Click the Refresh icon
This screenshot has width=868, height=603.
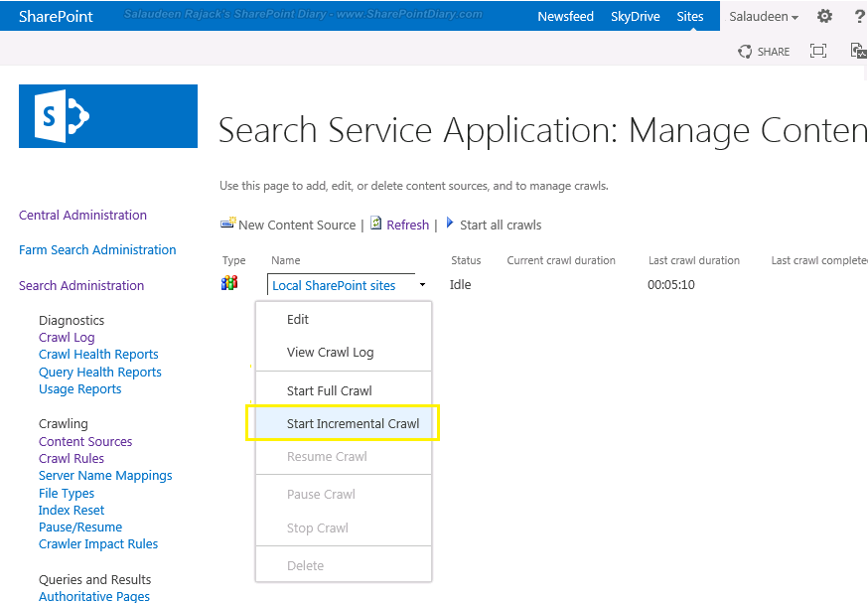tap(376, 224)
